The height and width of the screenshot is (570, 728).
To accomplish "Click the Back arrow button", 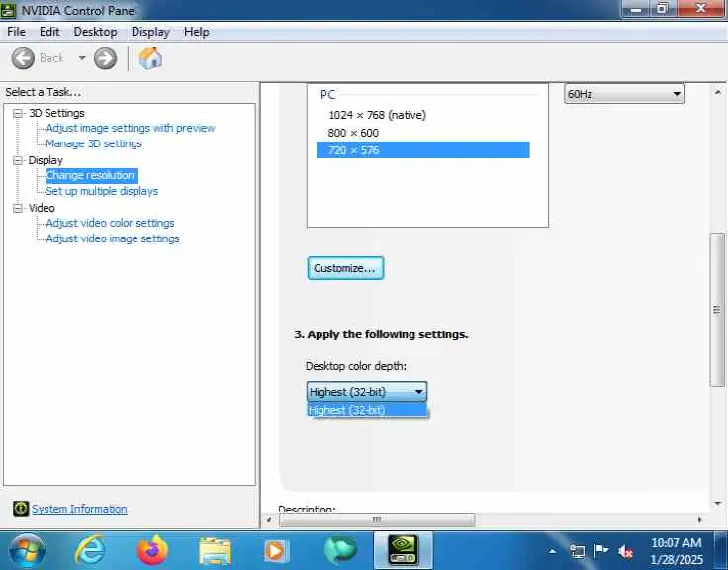I will pyautogui.click(x=23, y=59).
